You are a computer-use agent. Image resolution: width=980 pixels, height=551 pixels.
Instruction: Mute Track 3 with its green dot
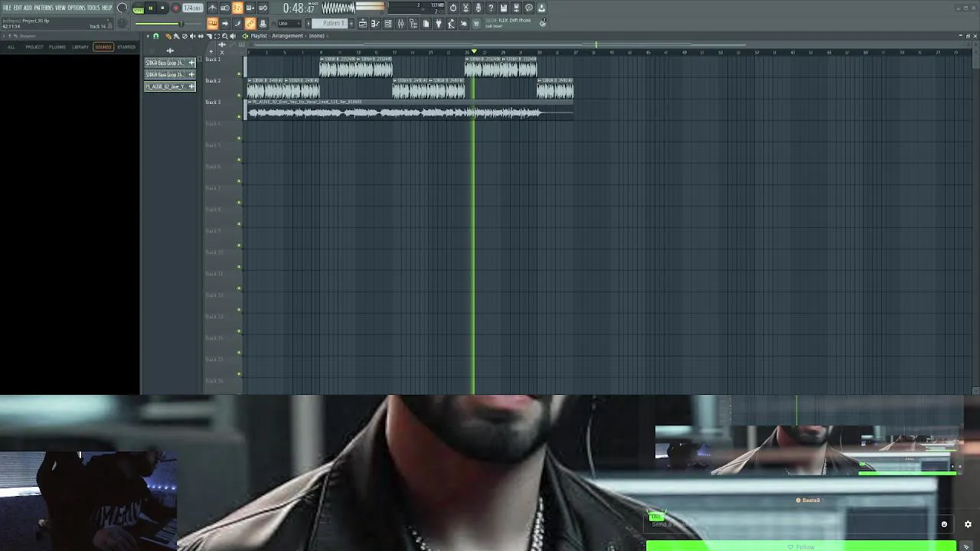(240, 117)
